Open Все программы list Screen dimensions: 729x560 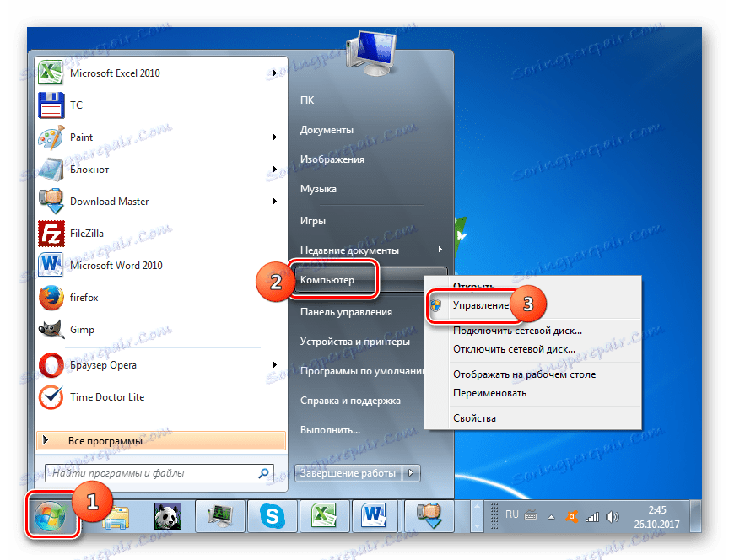[161, 440]
